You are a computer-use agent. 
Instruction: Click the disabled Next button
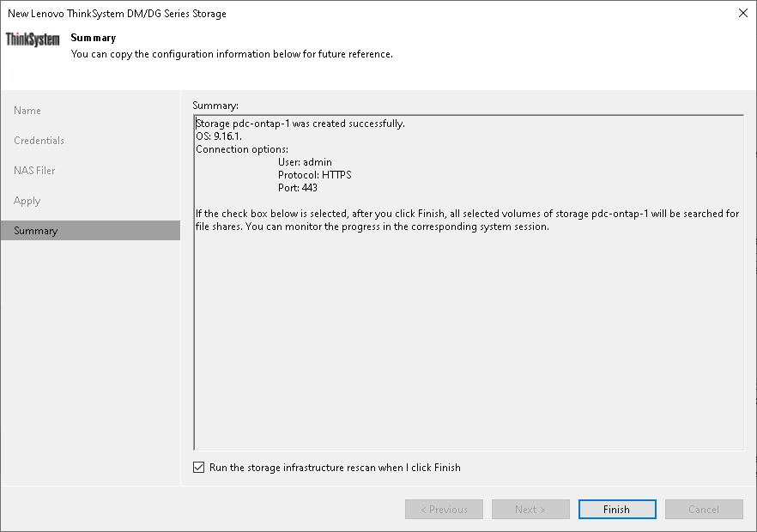point(530,510)
